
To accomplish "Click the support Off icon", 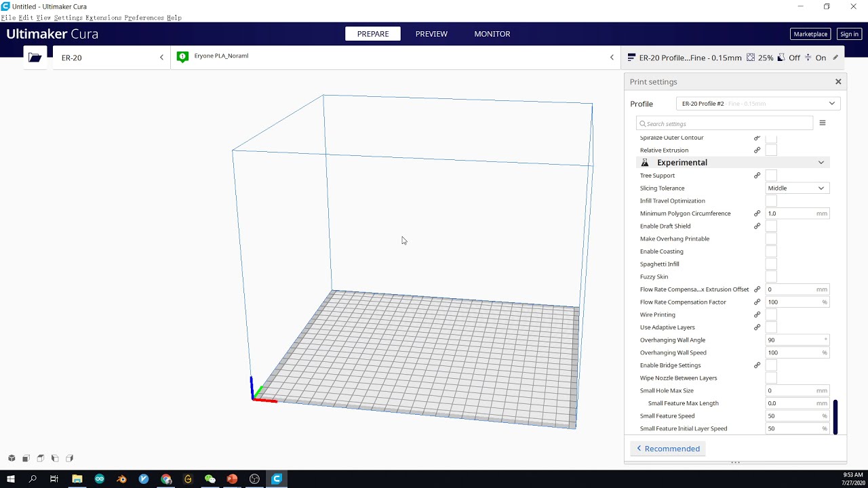I will [x=781, y=58].
